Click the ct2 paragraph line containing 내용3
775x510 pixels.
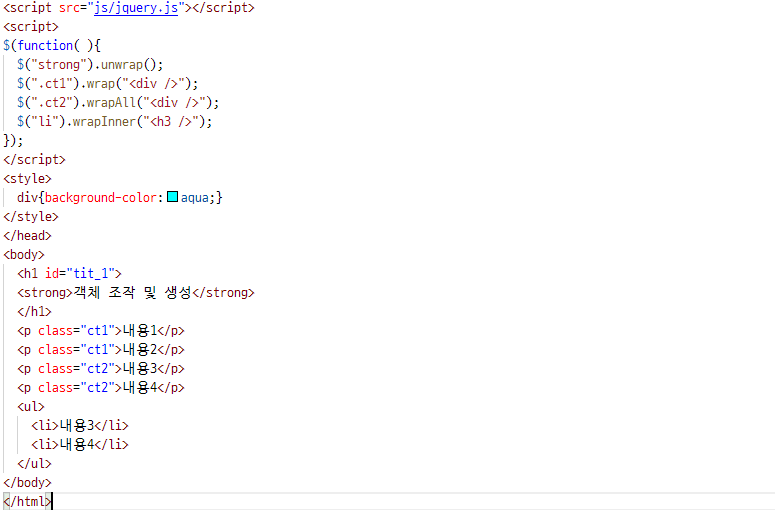click(101, 369)
